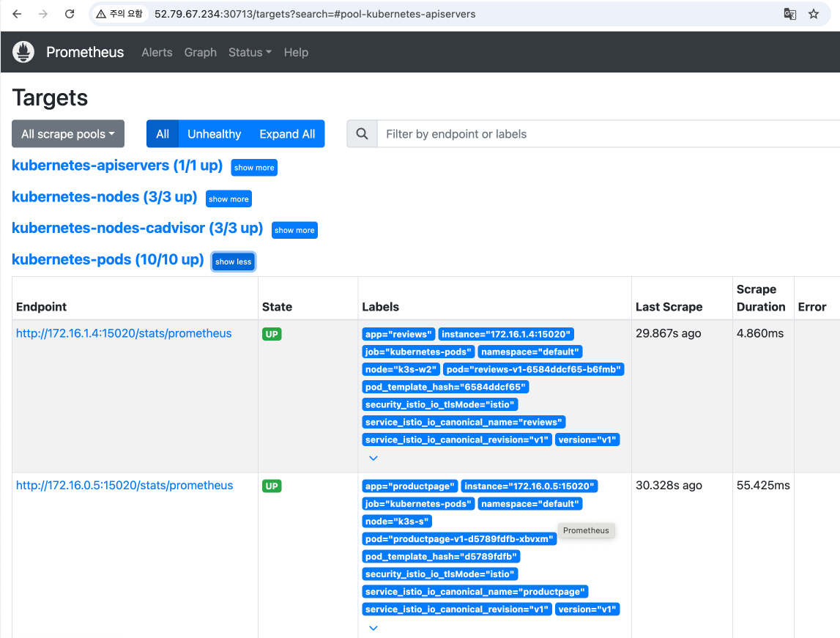Open the kubernetes-pods pool link

(108, 260)
